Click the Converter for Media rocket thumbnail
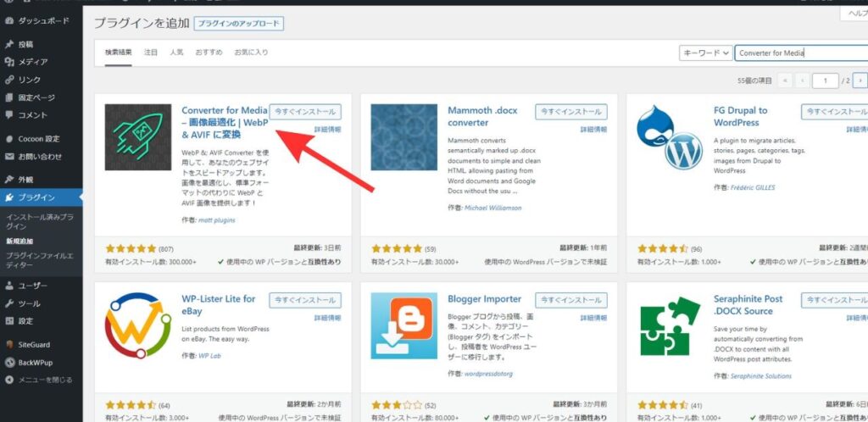Viewport: 868px width, 422px height. click(x=138, y=137)
